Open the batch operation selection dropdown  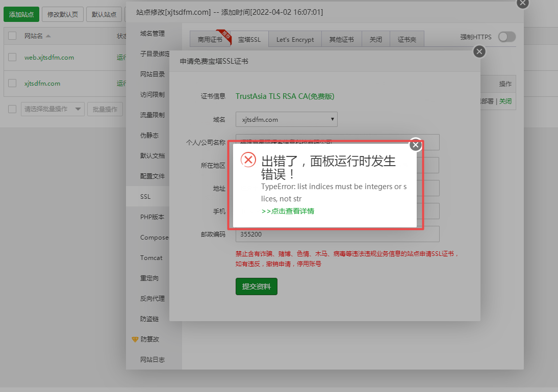coord(53,109)
